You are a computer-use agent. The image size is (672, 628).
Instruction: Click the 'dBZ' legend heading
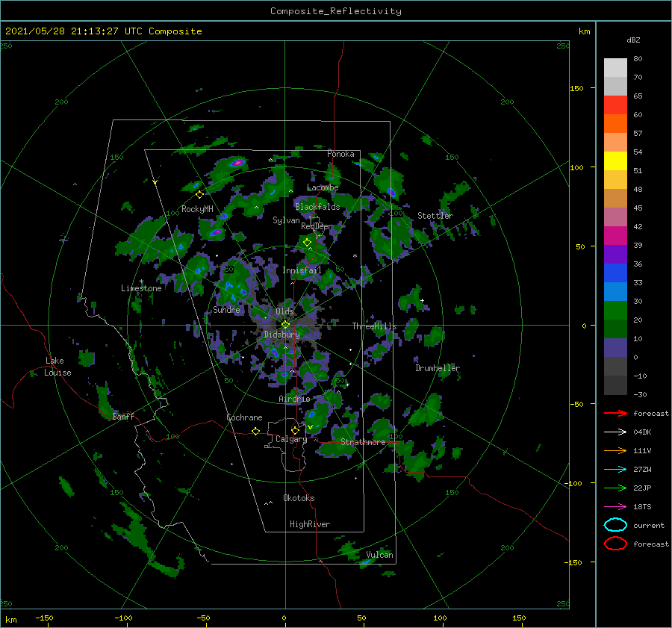[633, 40]
